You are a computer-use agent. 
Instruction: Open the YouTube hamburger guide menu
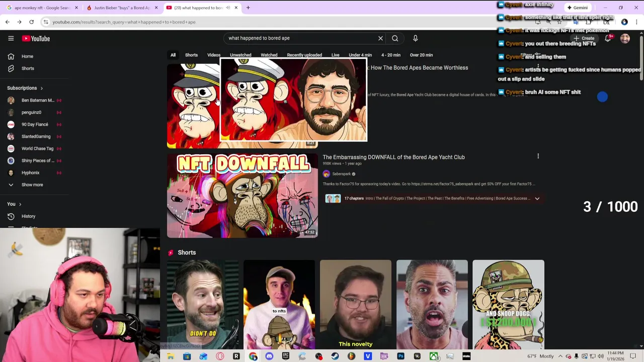(x=11, y=38)
